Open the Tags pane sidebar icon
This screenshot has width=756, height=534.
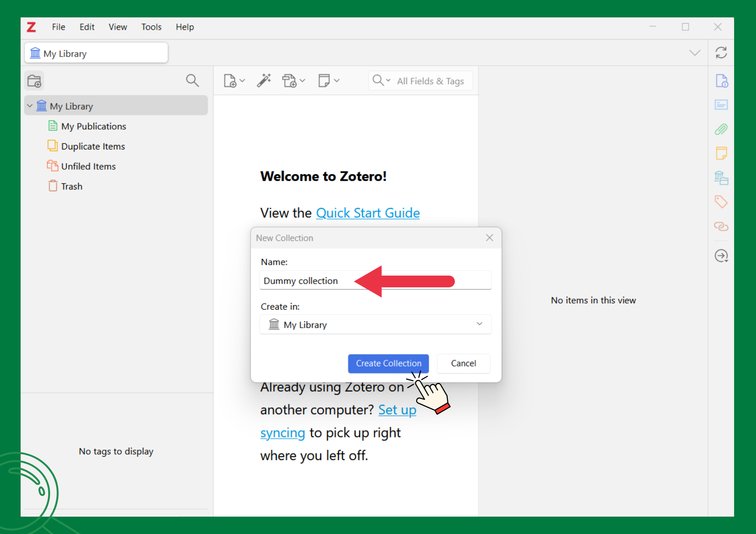(721, 202)
